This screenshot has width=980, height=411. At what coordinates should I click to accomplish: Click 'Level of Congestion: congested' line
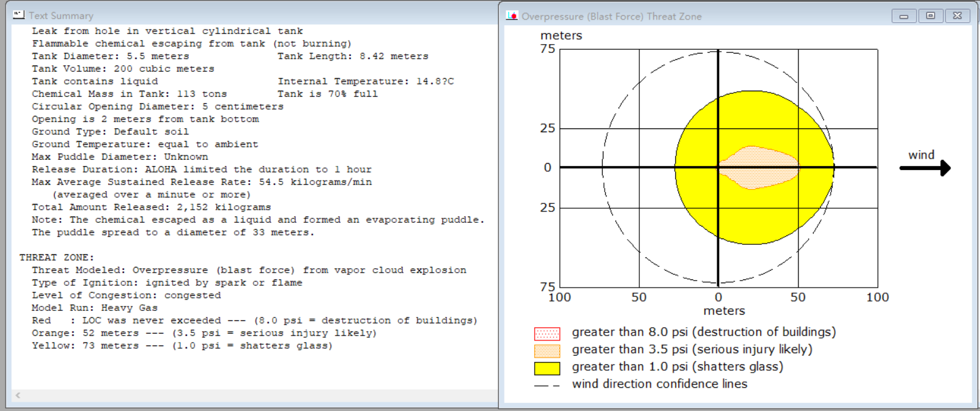coord(126,295)
